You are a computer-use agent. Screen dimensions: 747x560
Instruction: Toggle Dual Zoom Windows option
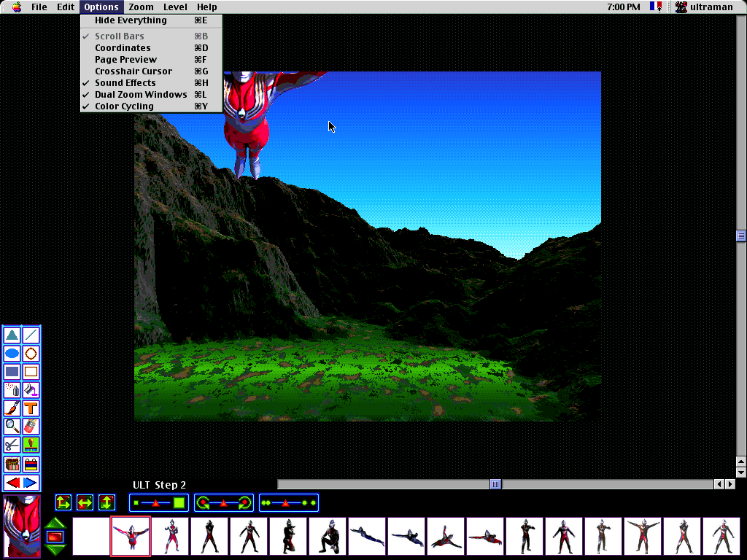click(151, 94)
